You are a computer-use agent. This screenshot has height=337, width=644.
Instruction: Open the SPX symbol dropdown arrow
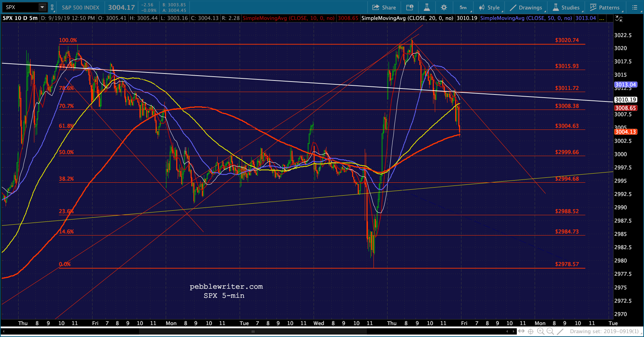click(x=42, y=7)
